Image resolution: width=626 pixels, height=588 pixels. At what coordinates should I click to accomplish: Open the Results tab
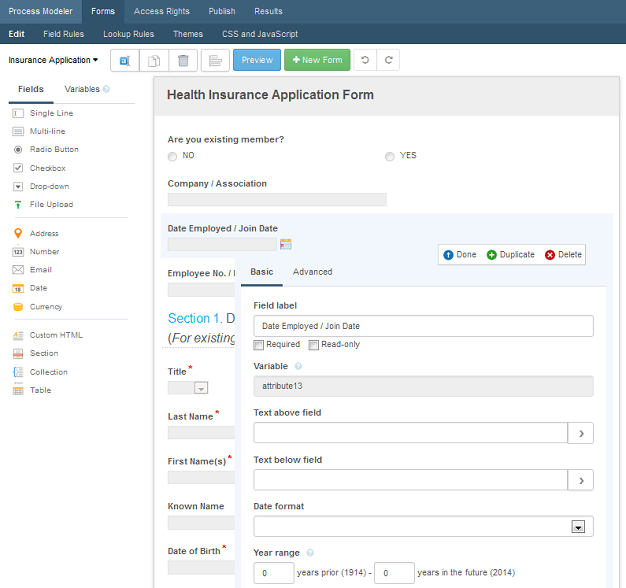(x=268, y=11)
